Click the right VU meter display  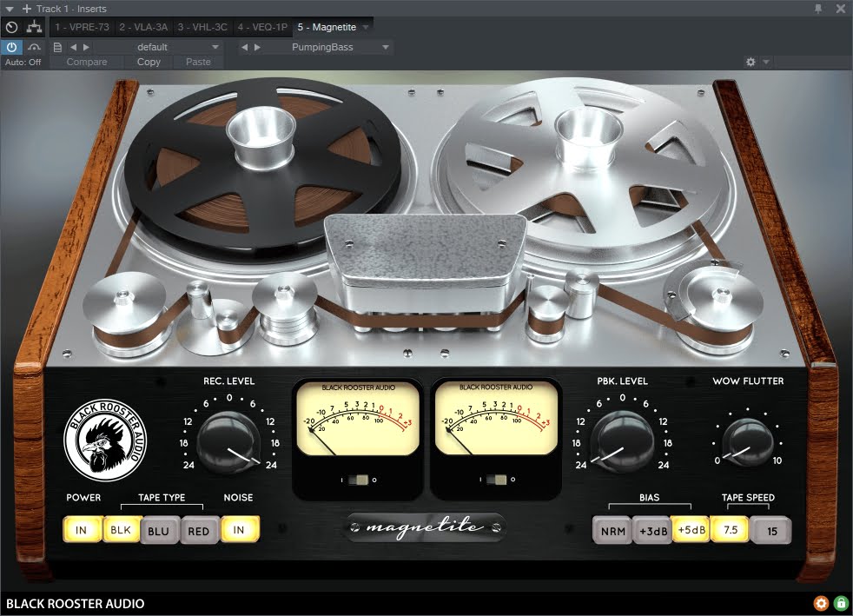coord(496,418)
